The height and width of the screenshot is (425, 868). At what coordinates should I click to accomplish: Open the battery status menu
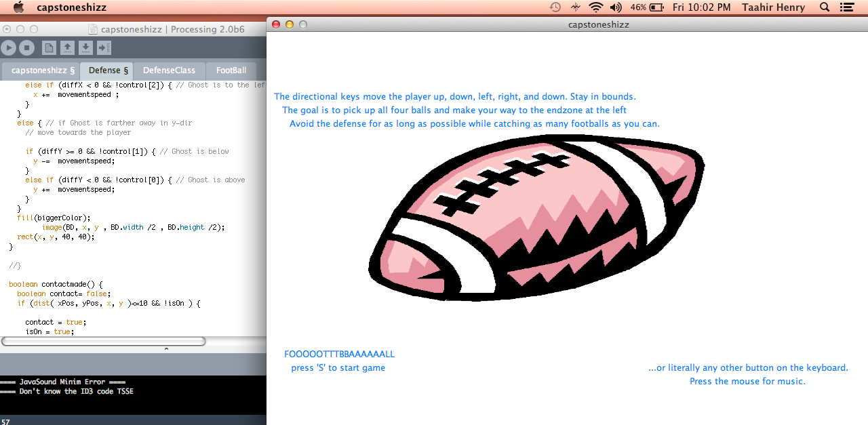click(656, 7)
